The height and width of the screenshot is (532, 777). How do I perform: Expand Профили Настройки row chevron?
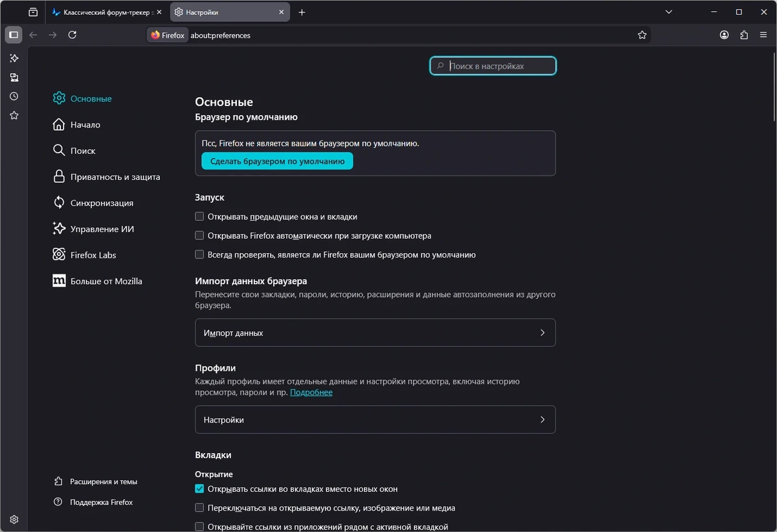tap(543, 419)
